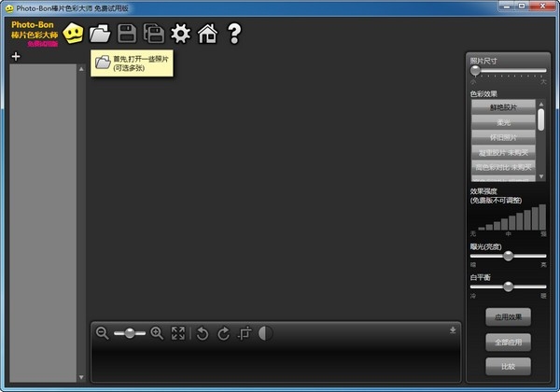This screenshot has width=560, height=392.
Task: Open settings with the gear icon
Action: click(181, 34)
